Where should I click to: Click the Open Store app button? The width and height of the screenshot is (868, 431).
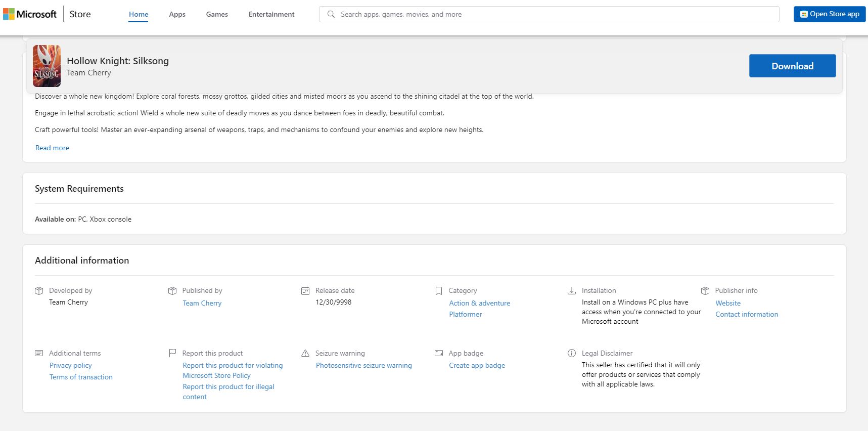coord(829,14)
